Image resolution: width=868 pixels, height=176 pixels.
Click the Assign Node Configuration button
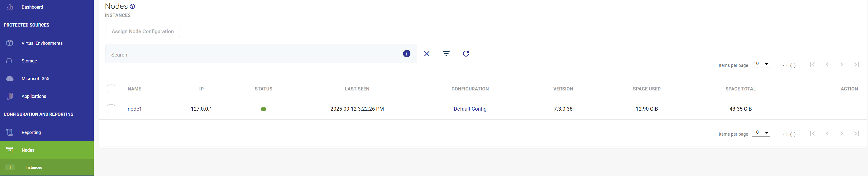click(142, 31)
